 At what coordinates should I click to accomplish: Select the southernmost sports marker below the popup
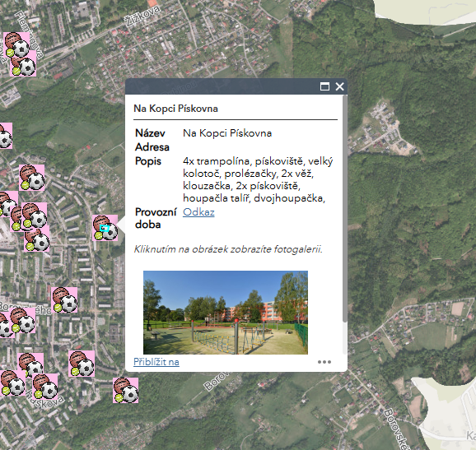[x=126, y=390]
